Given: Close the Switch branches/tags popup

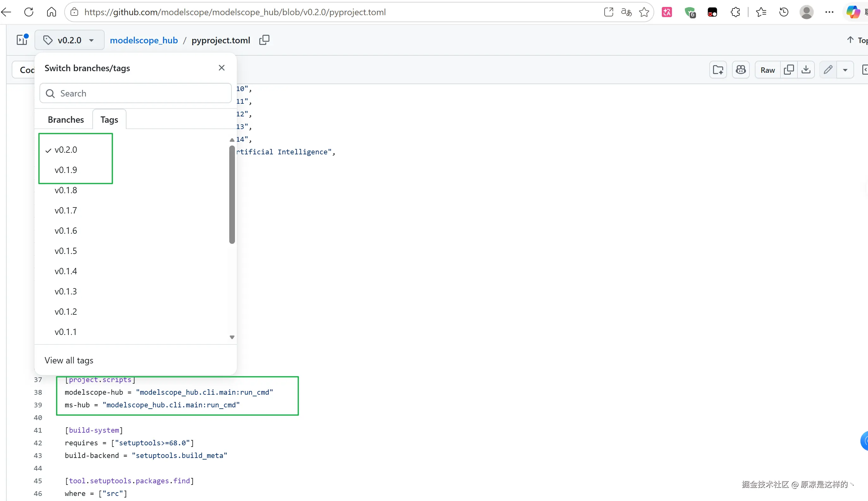Looking at the screenshot, I should point(221,68).
